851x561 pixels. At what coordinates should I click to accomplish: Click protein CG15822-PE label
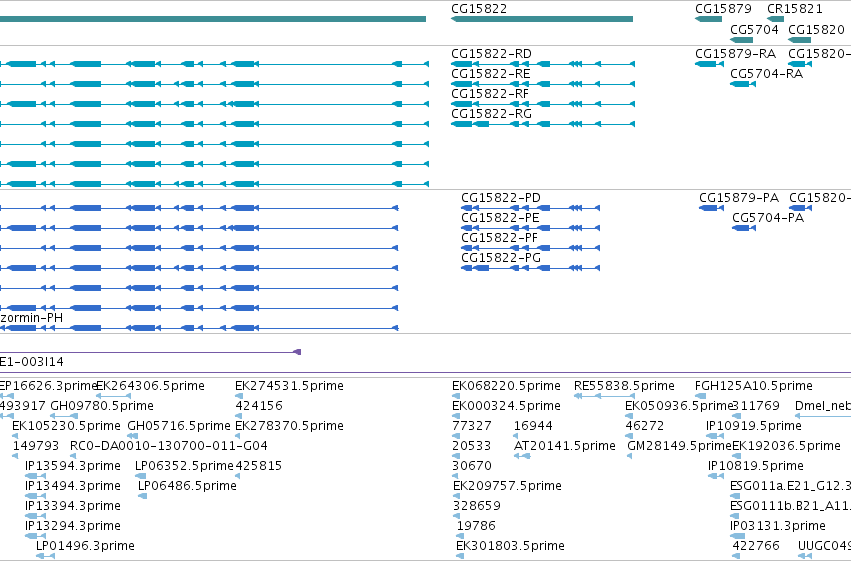(x=500, y=218)
